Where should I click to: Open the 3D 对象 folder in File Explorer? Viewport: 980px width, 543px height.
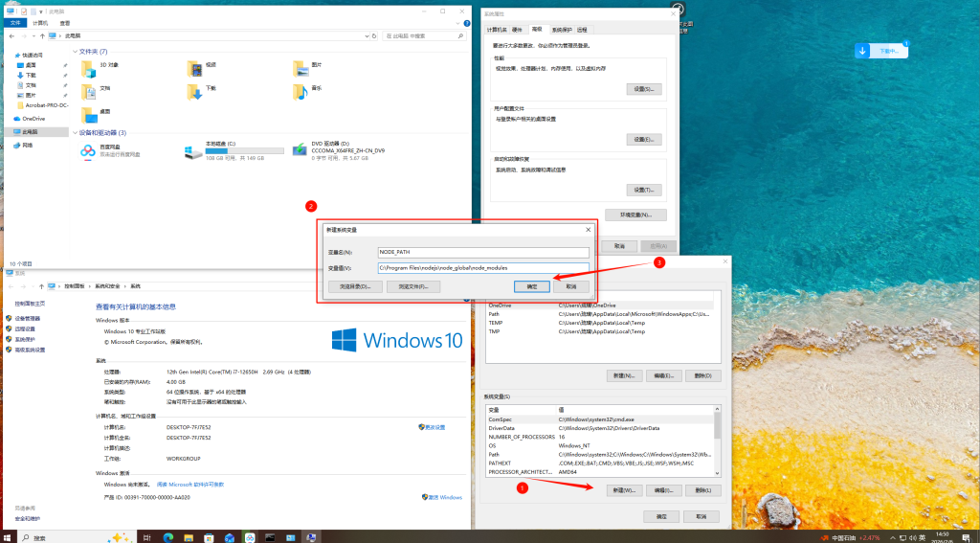(89, 68)
